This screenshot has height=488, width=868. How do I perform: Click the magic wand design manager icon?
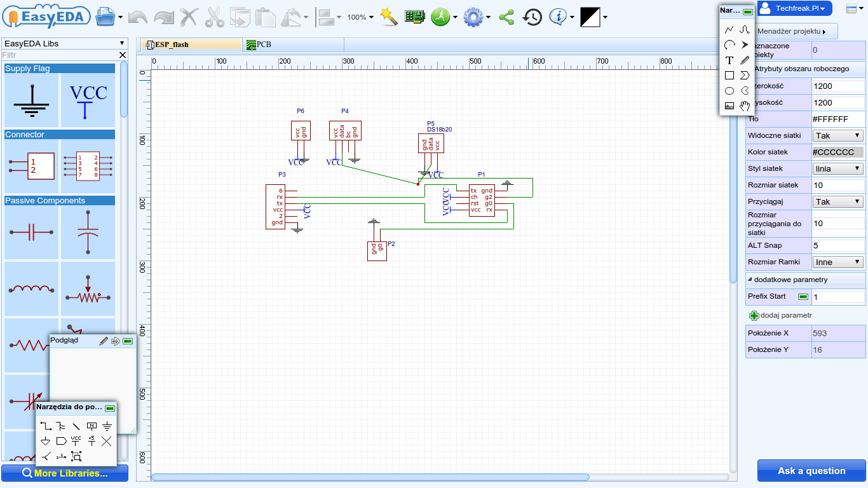click(389, 17)
